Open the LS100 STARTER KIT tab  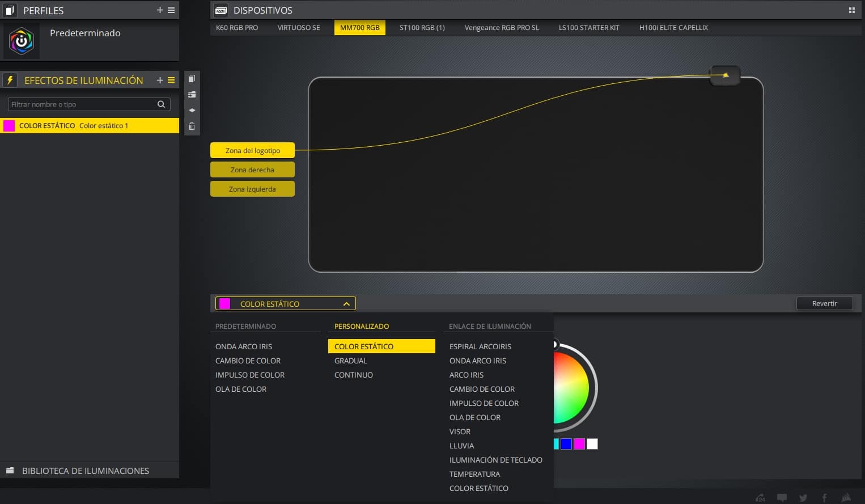589,28
